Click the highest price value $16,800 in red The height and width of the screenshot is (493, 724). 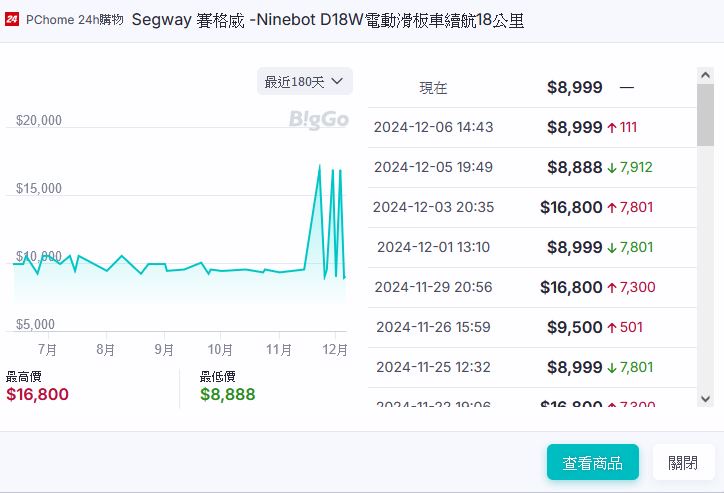click(x=37, y=394)
